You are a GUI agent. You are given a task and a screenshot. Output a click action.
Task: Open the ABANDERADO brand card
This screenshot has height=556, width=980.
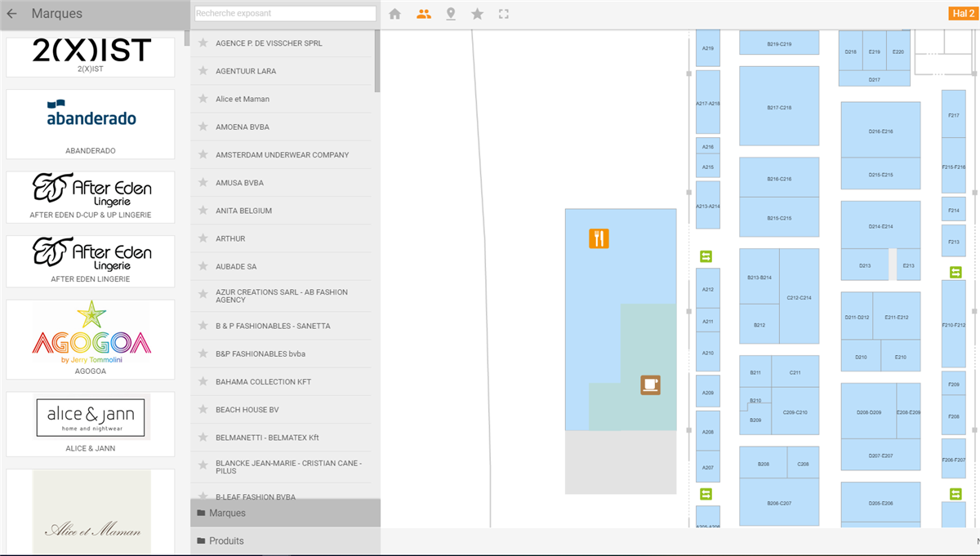pos(91,124)
